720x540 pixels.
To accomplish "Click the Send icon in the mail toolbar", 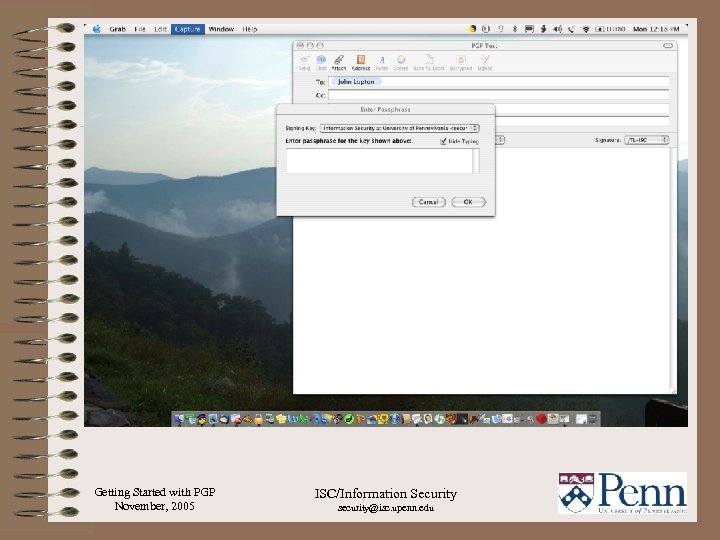I will point(304,62).
